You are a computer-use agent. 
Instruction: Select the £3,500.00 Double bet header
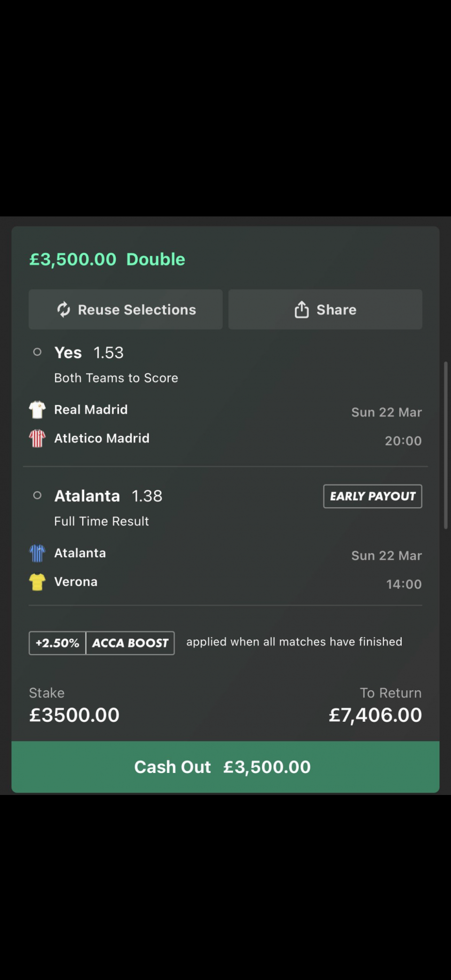[x=107, y=259]
